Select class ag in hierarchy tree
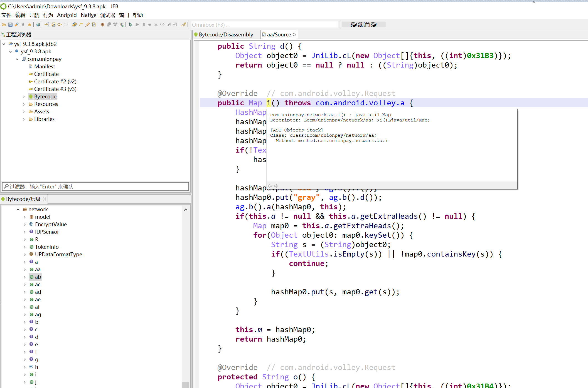The height and width of the screenshot is (388, 588). click(38, 315)
